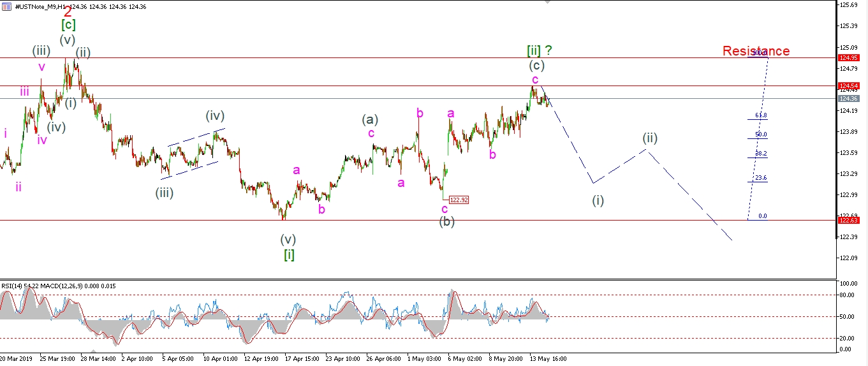Select the projected (ii) wave label
Screen dimensions: 868x366
click(649, 138)
